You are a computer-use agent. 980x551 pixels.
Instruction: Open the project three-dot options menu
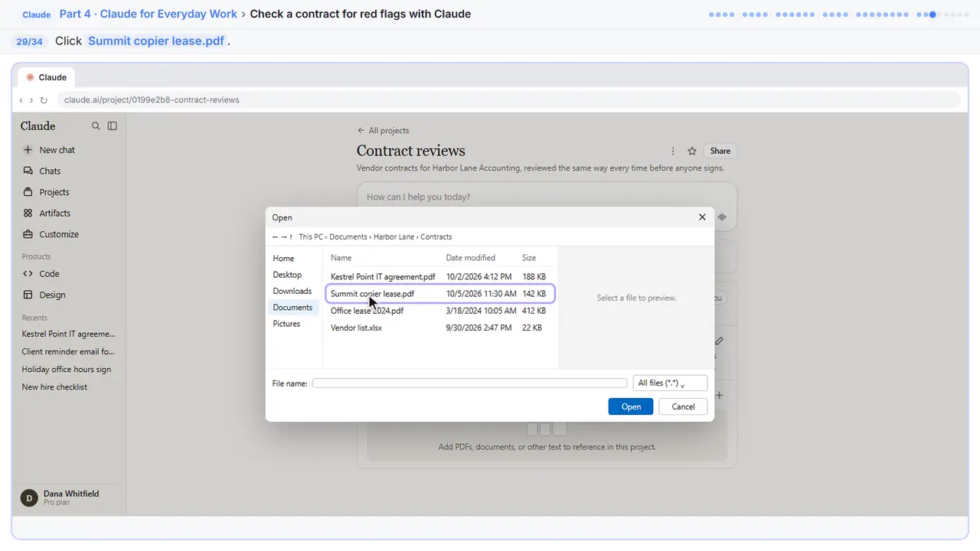673,151
